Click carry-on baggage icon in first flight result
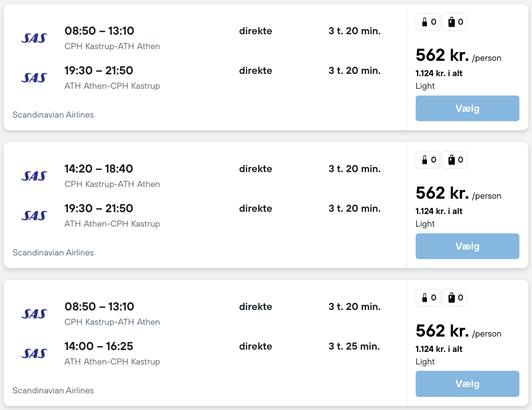Image resolution: width=532 pixels, height=410 pixels. click(x=425, y=22)
